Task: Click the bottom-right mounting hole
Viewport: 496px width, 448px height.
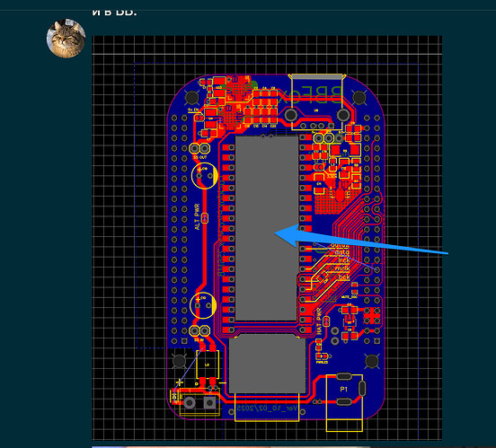Action: pyautogui.click(x=372, y=361)
